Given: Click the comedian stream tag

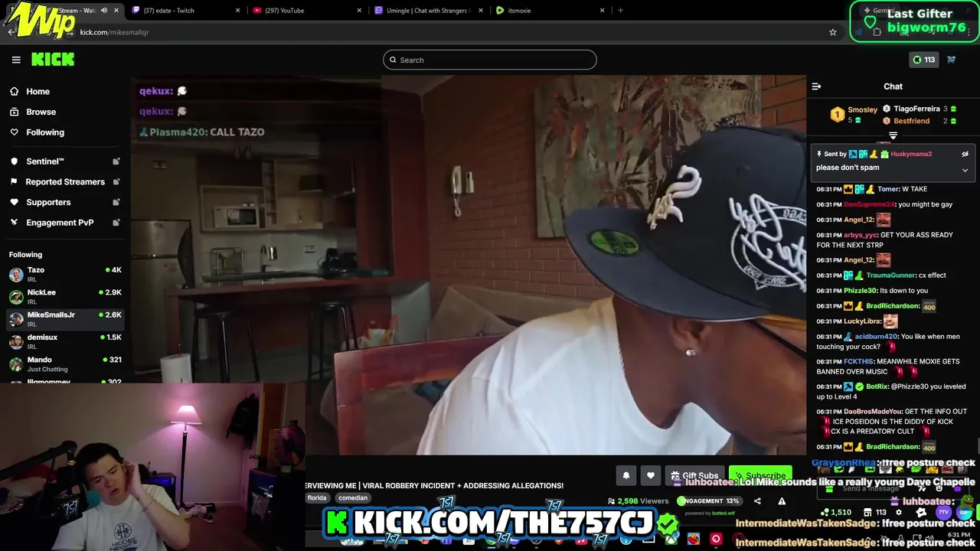Looking at the screenshot, I should 353,498.
